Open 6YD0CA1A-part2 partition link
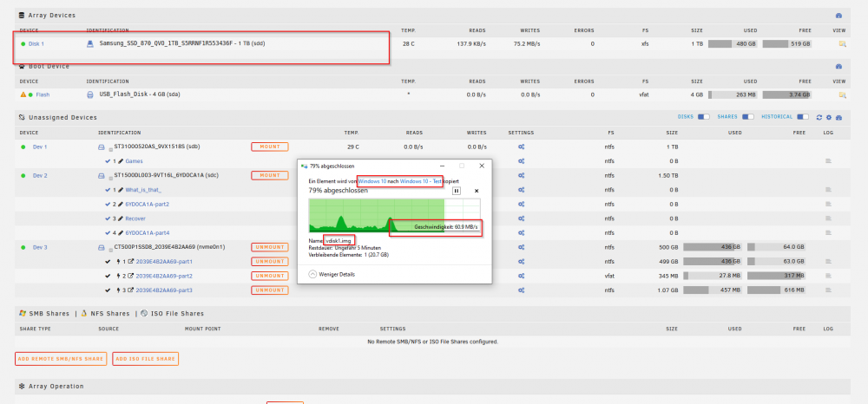Viewport: 868px width, 404px height. tap(148, 205)
